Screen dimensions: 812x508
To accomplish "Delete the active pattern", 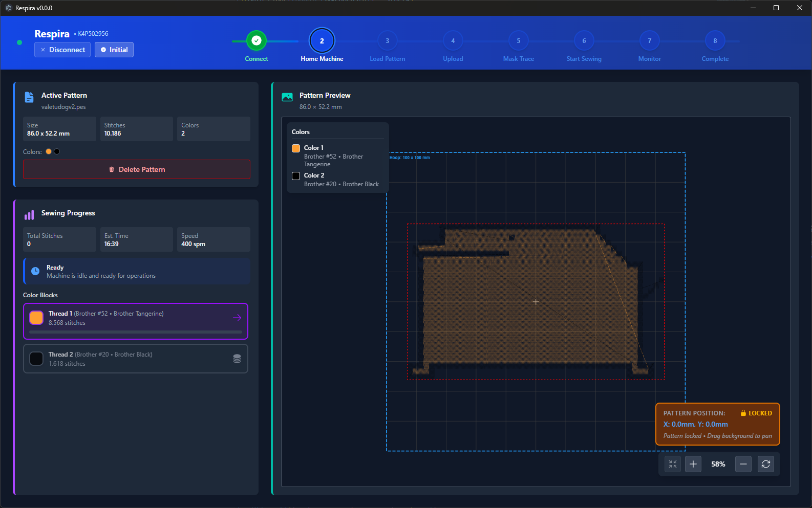I will click(137, 169).
